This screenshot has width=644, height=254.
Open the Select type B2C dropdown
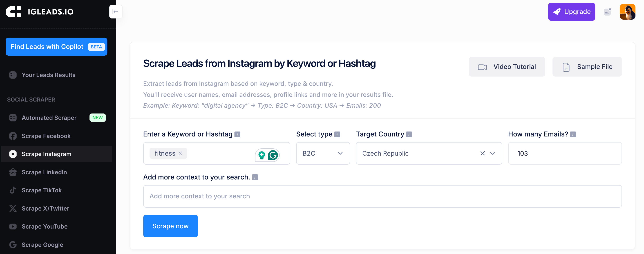323,153
